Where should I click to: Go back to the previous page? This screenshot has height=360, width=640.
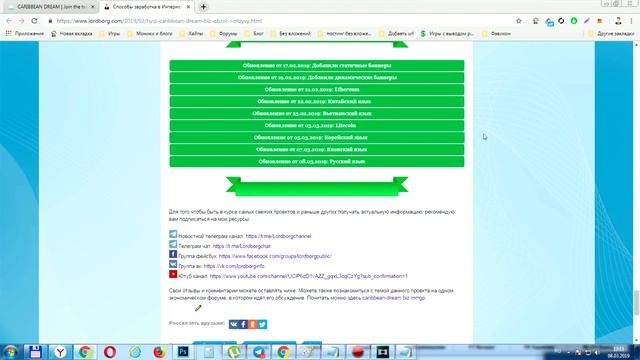[9, 21]
